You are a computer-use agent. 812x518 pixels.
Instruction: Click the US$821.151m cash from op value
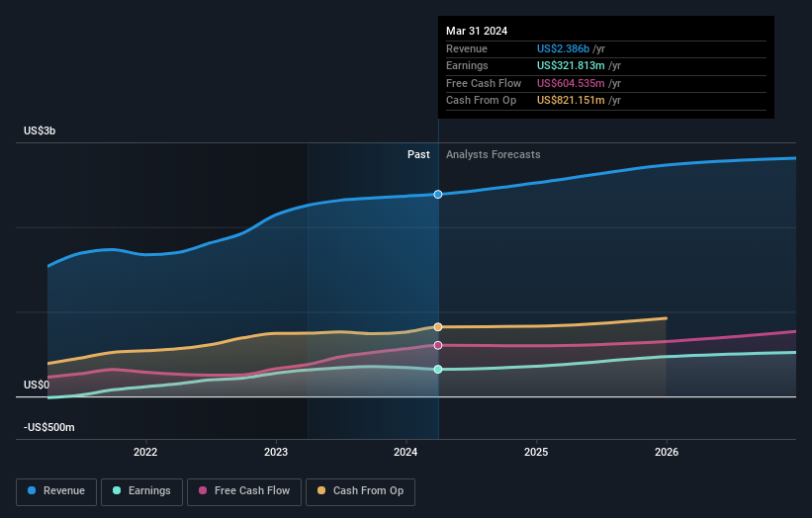(x=571, y=101)
